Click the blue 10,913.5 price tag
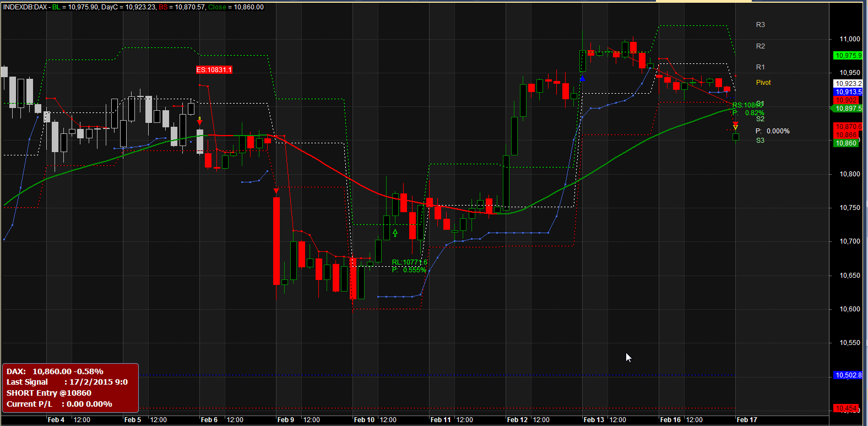 848,92
